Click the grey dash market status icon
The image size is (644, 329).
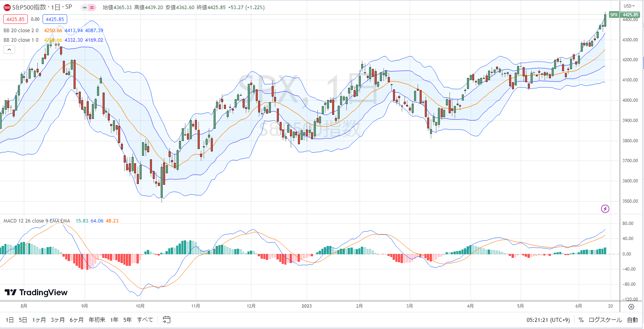pyautogui.click(x=85, y=8)
